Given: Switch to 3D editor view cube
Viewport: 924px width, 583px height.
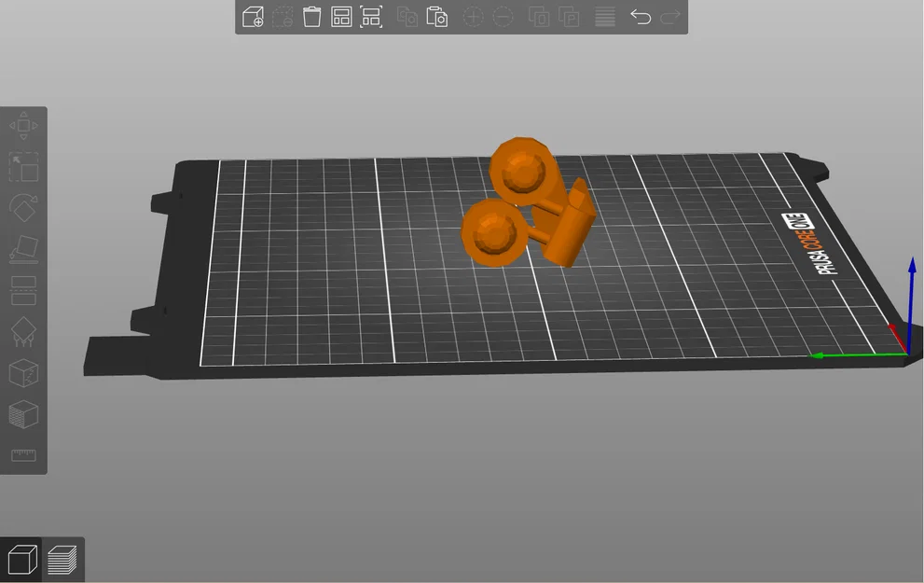Looking at the screenshot, I should coord(21,560).
